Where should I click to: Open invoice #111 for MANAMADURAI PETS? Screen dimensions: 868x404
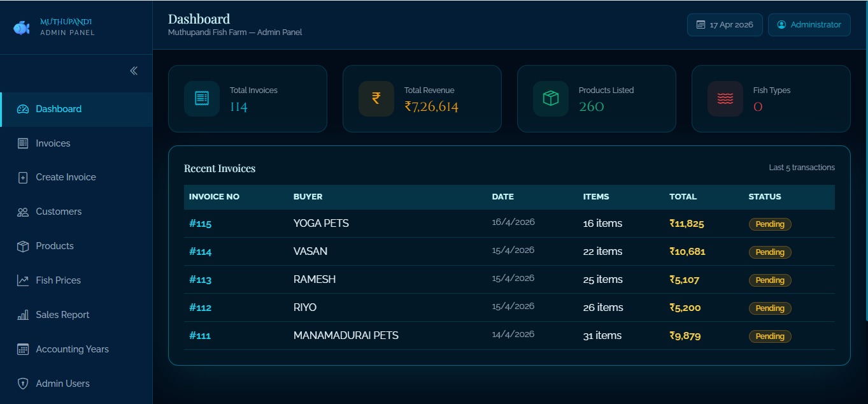(x=200, y=335)
